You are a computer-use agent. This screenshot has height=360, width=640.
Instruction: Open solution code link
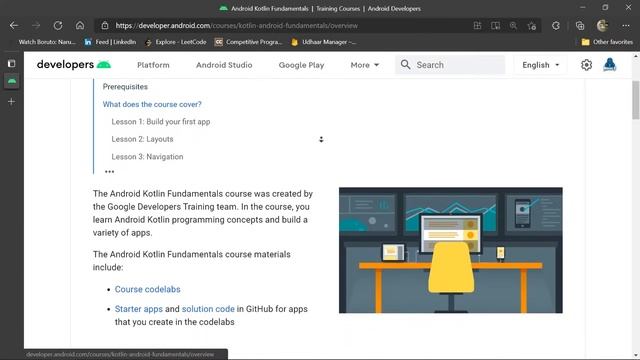click(x=208, y=309)
